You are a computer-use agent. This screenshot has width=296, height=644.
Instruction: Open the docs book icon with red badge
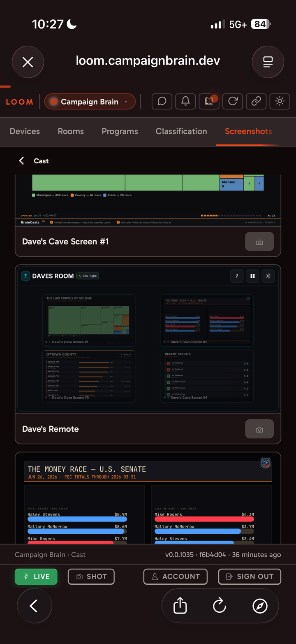pos(209,101)
